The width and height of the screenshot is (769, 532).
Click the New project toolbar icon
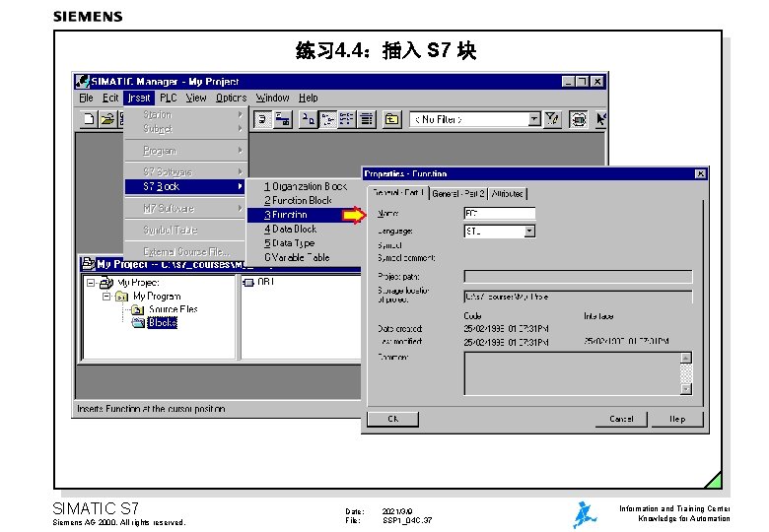89,119
